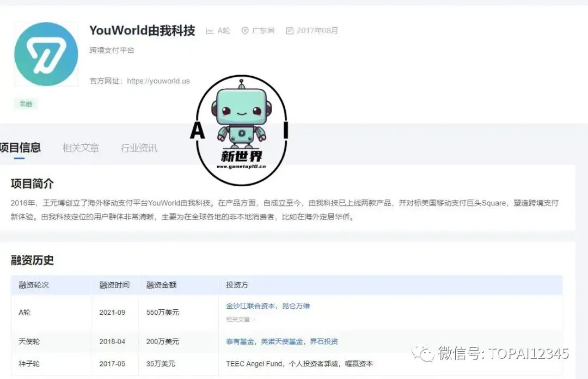Click the 广东省 location pin icon

point(245,31)
